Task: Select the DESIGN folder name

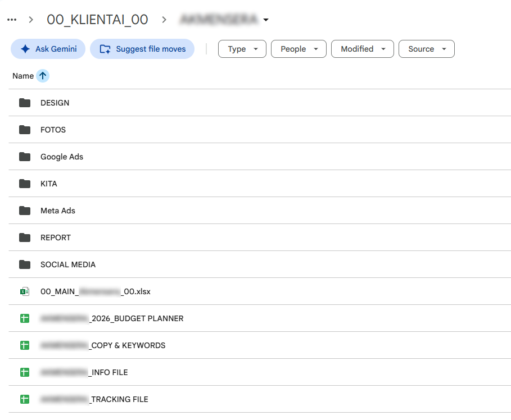Action: tap(55, 103)
